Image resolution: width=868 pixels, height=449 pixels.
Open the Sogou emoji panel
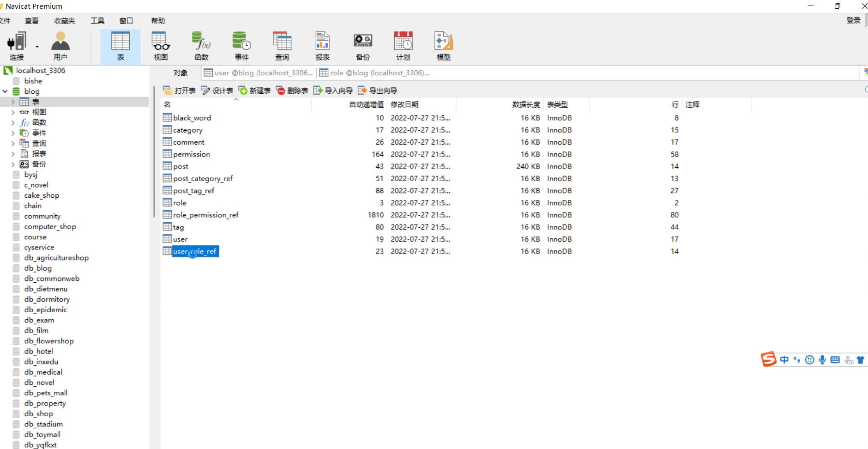click(x=809, y=360)
